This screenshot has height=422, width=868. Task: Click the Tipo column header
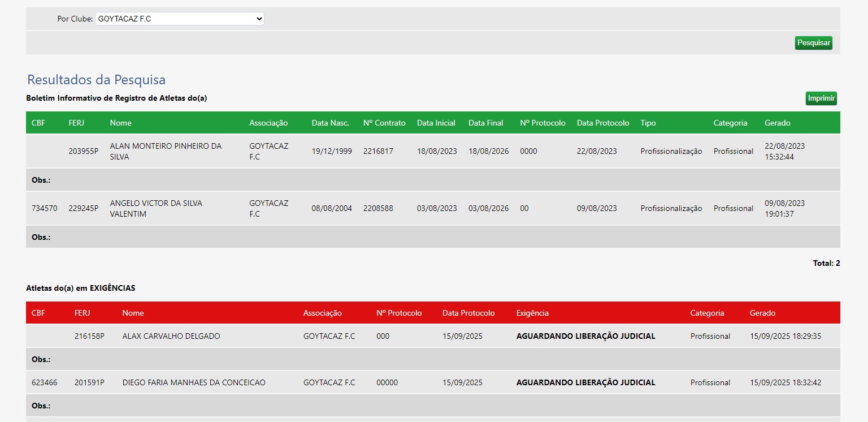pos(648,123)
